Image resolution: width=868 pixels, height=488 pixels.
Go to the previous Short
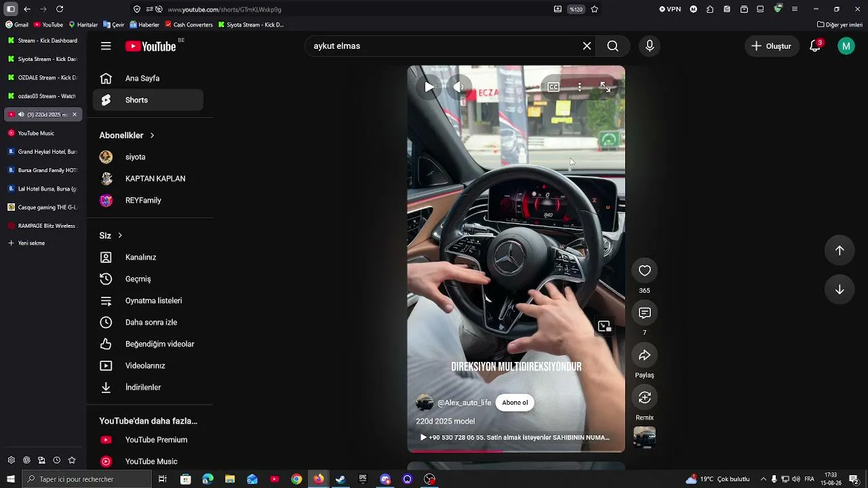point(840,251)
